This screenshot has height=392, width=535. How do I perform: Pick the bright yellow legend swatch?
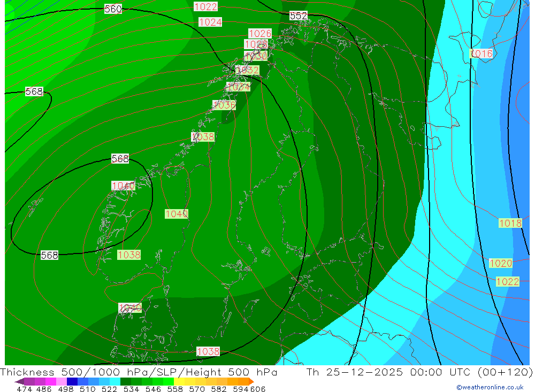pos(179,381)
